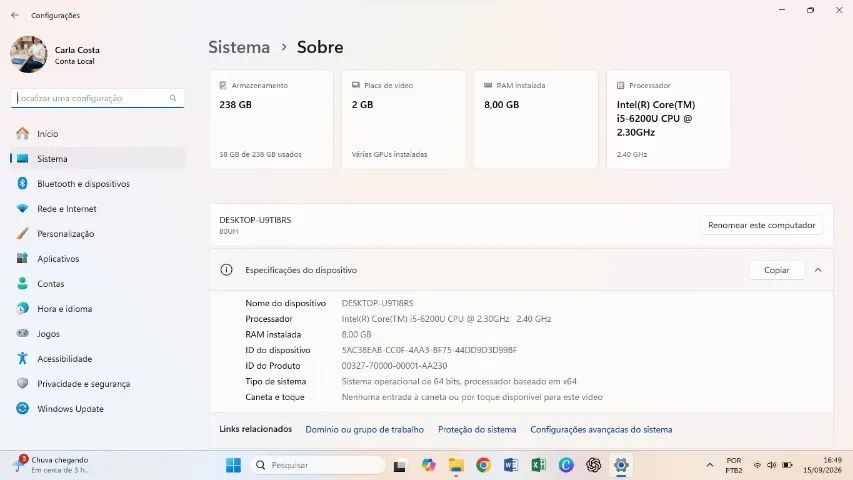Click the battery icon in the system tray
This screenshot has height=480, width=853.
pos(787,465)
